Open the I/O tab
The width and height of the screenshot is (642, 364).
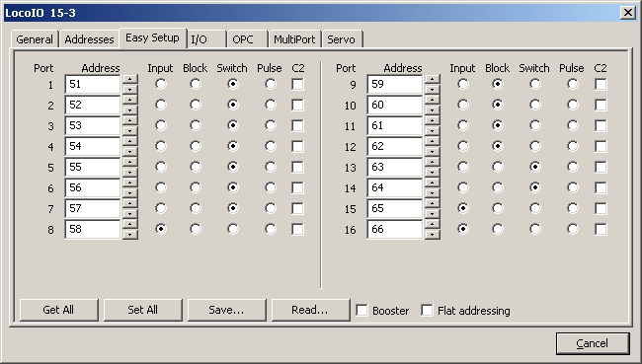point(206,39)
